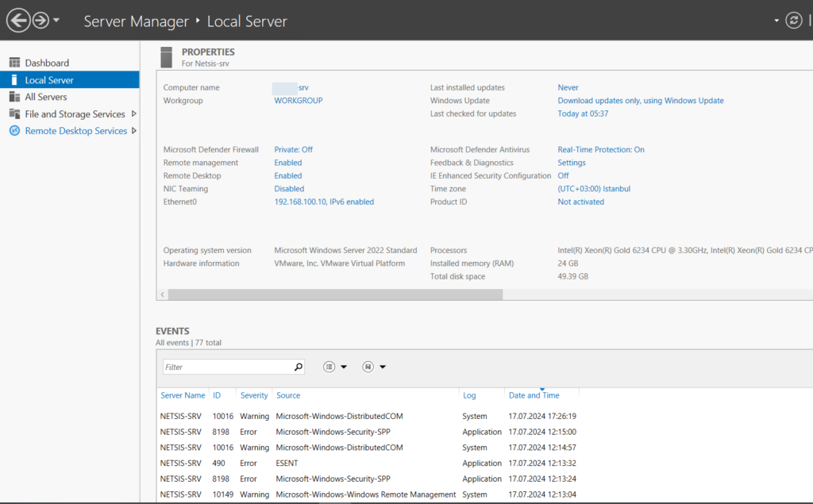Click the EVENTS section heading
The height and width of the screenshot is (504, 813).
(x=172, y=331)
